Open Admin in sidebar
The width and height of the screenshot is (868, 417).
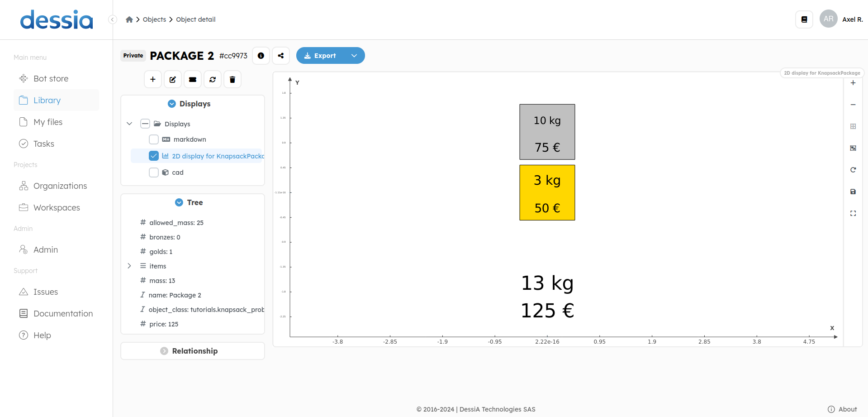57,250
